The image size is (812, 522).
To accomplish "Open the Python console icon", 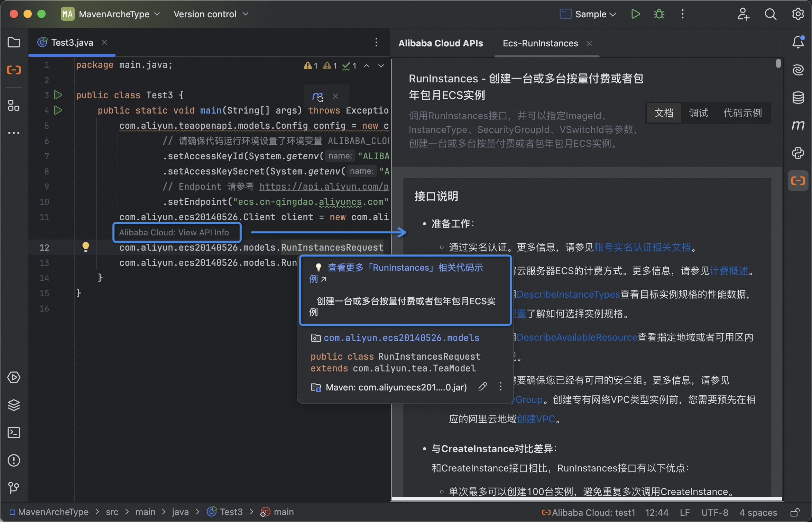I will (798, 153).
